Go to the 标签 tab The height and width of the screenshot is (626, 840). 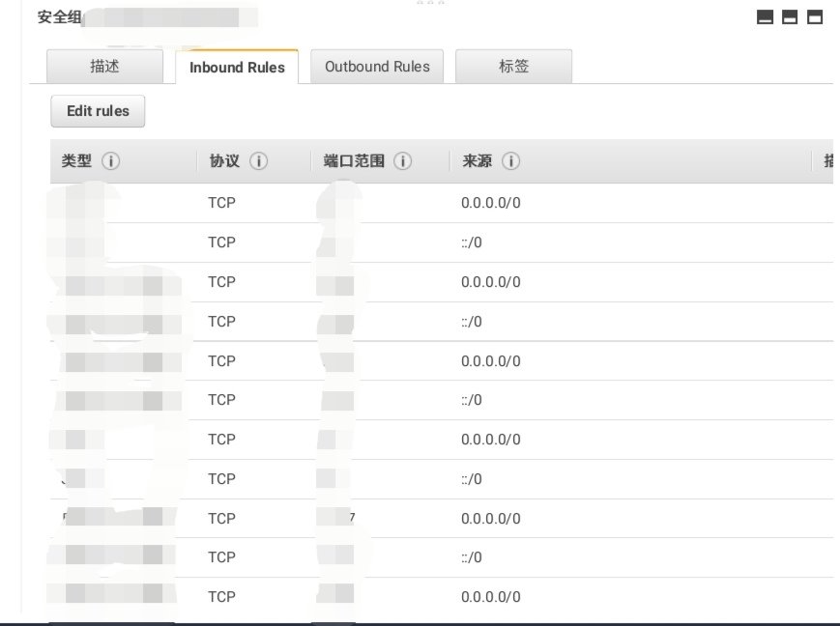513,67
